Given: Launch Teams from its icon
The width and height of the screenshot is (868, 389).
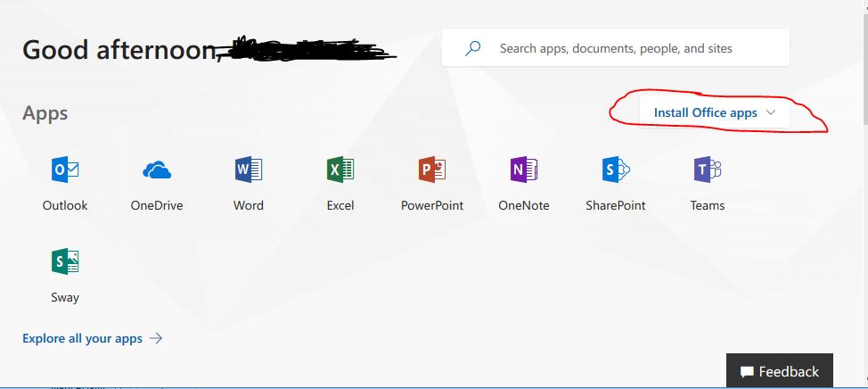Looking at the screenshot, I should click(708, 170).
